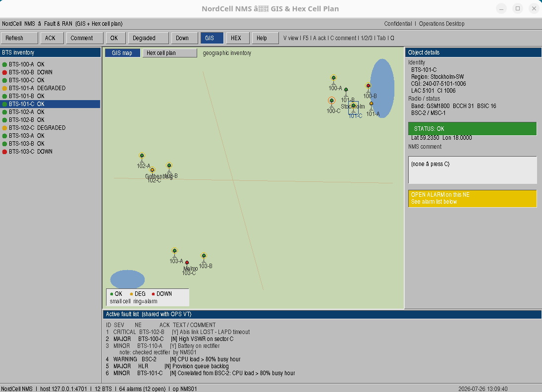Viewport: 542px width, 392px height.
Task: Select the 103-B tower marker near Malmo
Action: 204,256
